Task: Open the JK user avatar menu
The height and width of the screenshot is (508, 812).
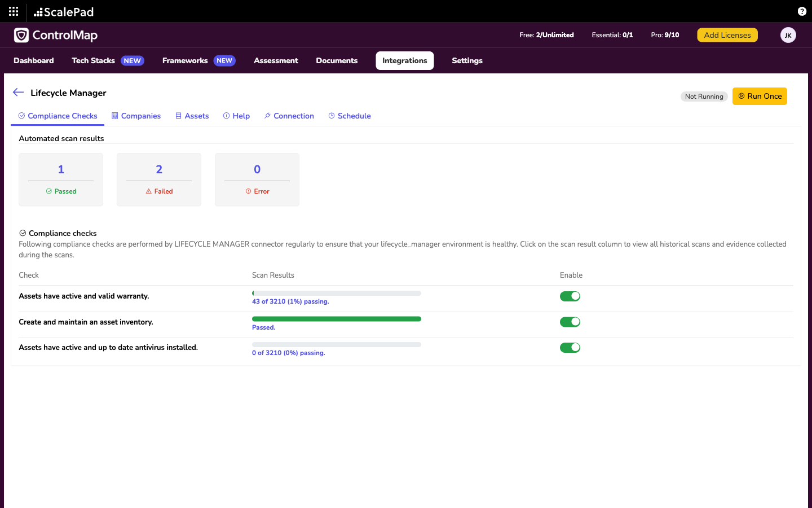Action: (x=788, y=35)
